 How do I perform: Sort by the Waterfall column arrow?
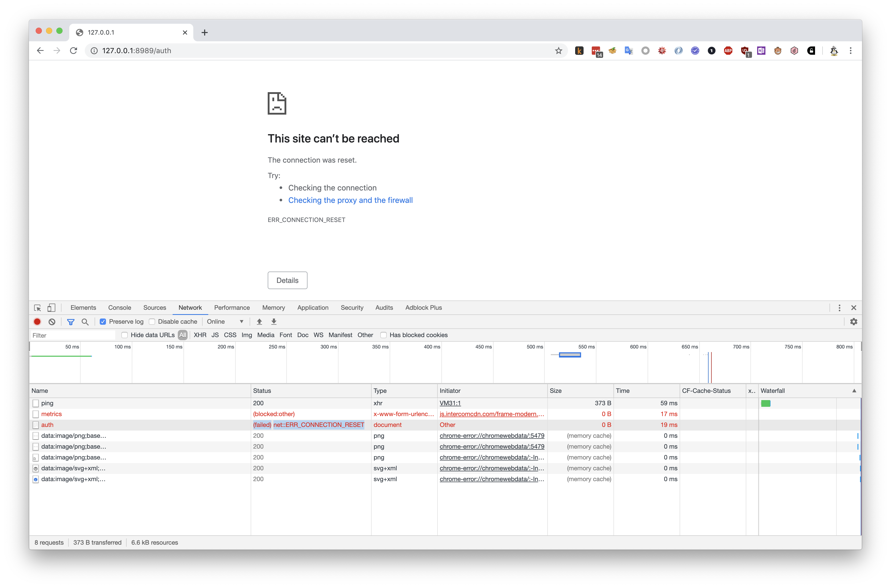click(x=854, y=390)
